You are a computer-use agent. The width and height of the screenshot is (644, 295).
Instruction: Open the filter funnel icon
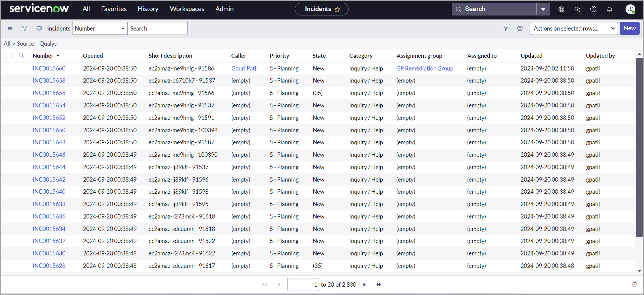click(x=24, y=29)
